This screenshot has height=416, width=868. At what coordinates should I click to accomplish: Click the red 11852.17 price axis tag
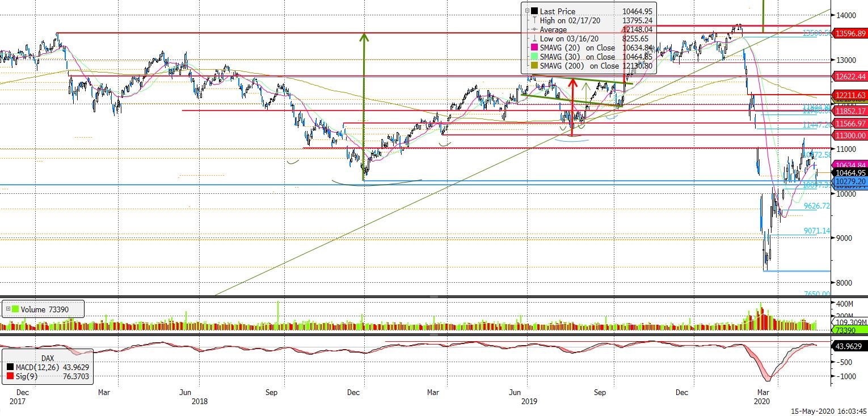(x=849, y=111)
